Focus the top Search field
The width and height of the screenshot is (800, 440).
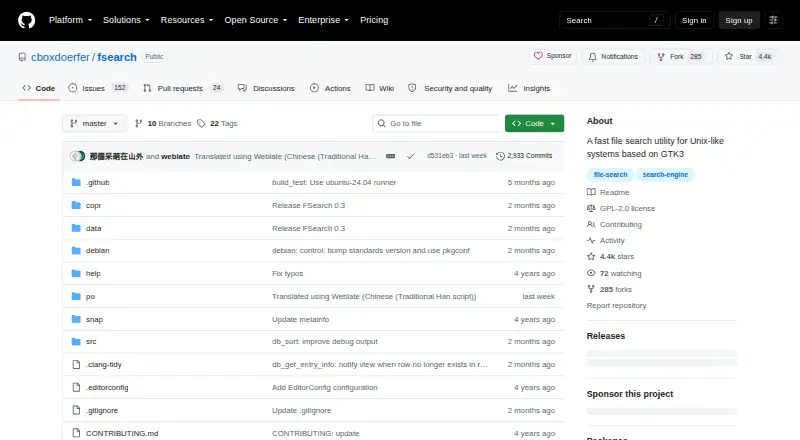[x=614, y=20]
